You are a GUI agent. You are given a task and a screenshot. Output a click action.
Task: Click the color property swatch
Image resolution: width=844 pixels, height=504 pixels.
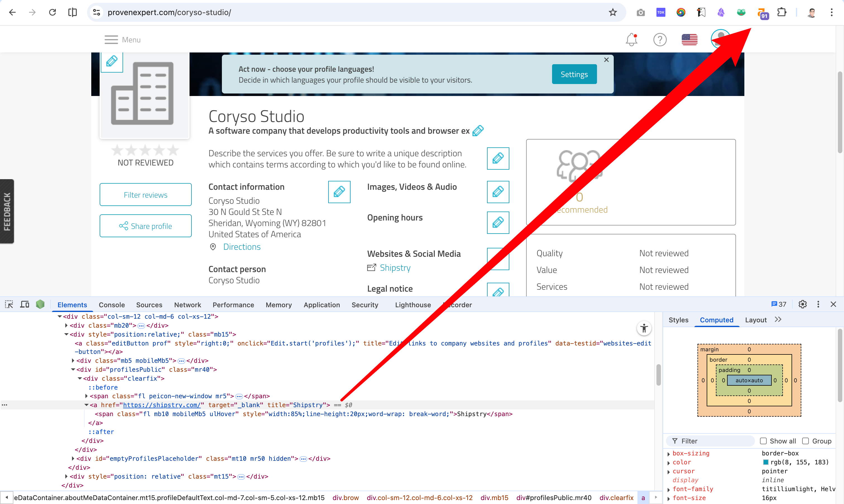click(x=766, y=462)
